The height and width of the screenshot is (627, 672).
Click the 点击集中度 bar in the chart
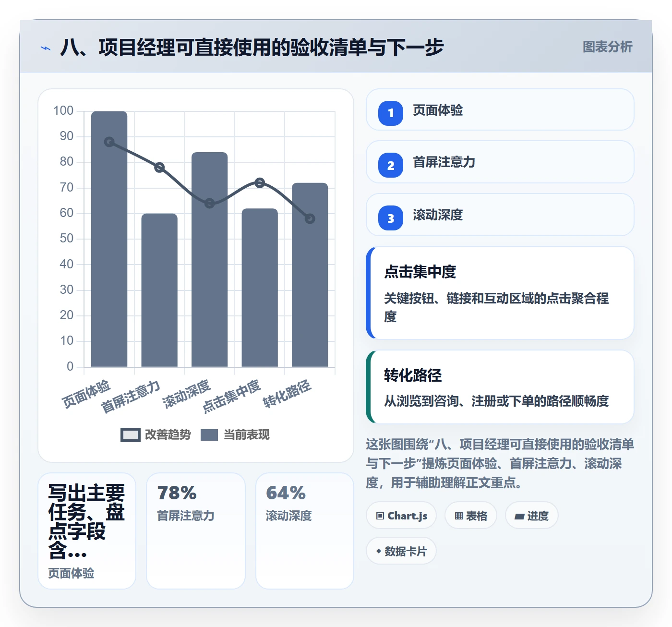[260, 288]
